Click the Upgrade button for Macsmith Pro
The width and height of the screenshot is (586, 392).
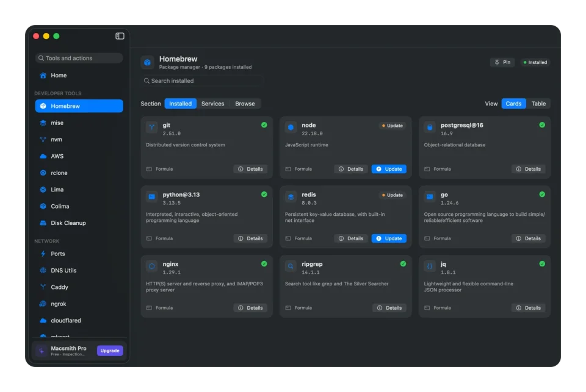pos(110,351)
